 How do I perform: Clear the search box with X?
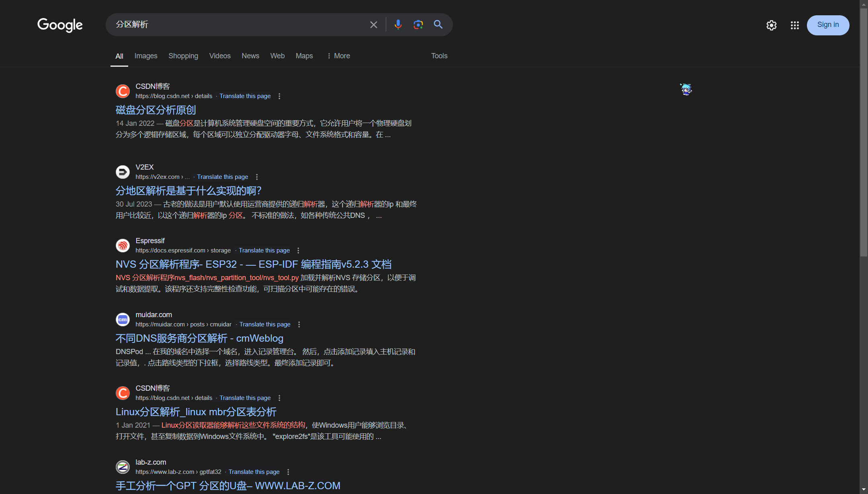coord(373,25)
